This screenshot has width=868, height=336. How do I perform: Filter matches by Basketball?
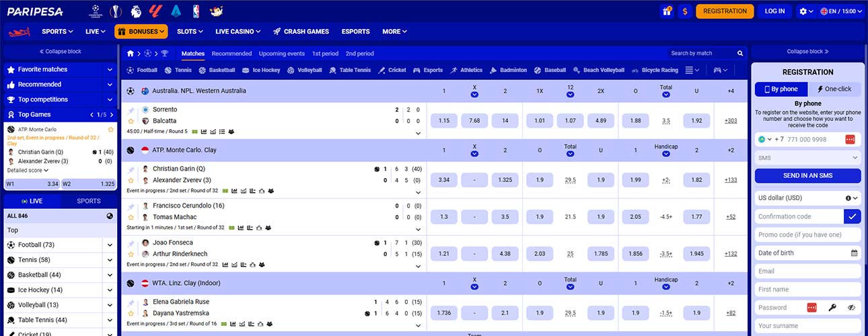pos(217,70)
